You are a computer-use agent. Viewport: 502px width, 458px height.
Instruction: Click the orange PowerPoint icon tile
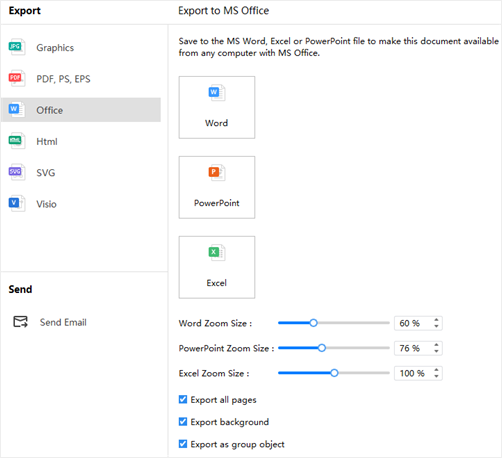click(x=217, y=187)
